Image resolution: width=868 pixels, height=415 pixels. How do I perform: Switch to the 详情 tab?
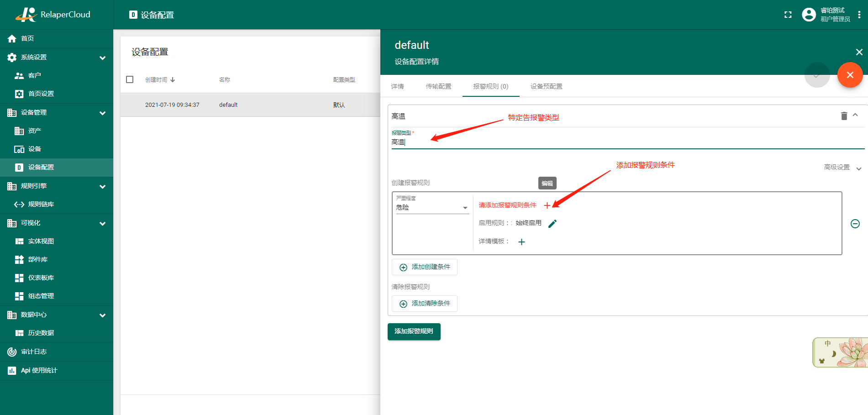398,86
